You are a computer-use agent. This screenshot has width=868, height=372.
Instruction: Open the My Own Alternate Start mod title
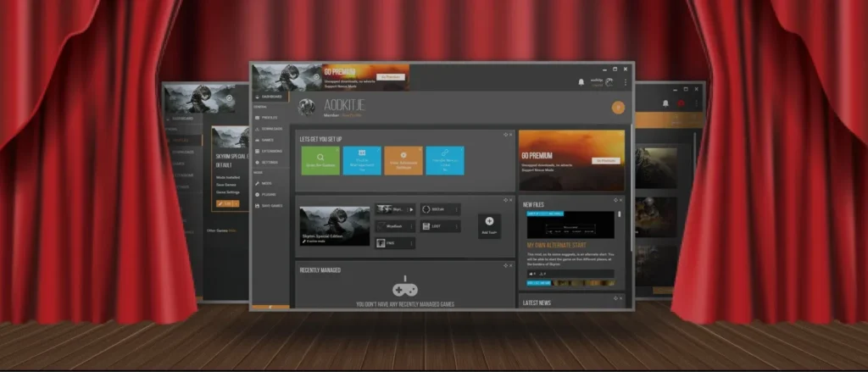[x=557, y=245]
